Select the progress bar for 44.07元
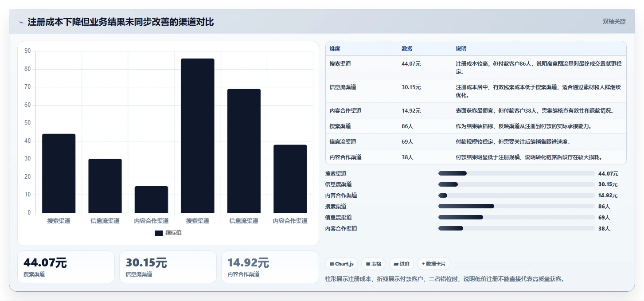Screen dimensions: 644x301 pos(516,173)
